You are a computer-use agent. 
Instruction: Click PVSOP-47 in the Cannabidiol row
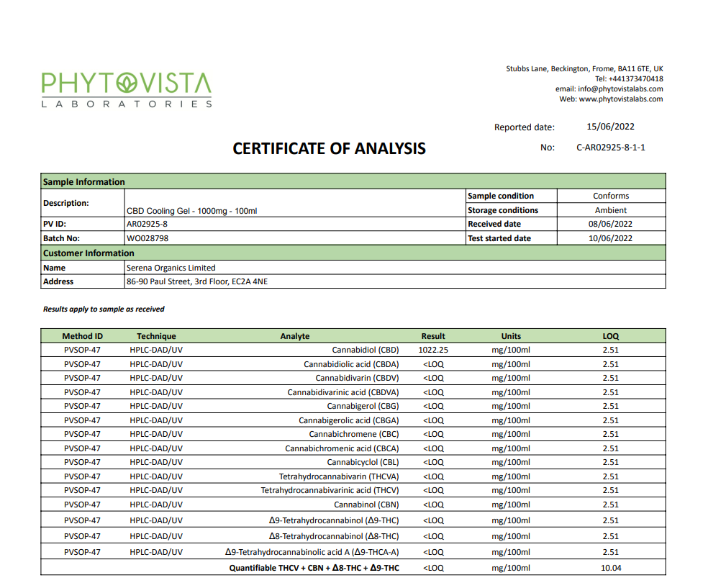(x=83, y=350)
